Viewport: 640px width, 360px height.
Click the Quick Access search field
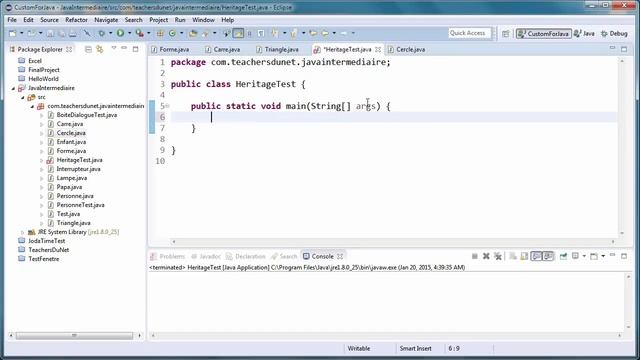pos(469,33)
